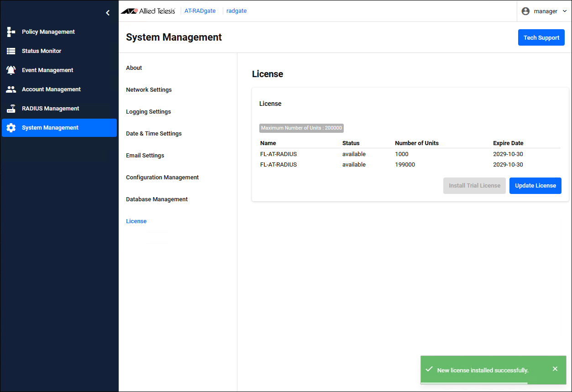The width and height of the screenshot is (572, 392).
Task: Click the RADIUS Management router icon
Action: (11, 109)
